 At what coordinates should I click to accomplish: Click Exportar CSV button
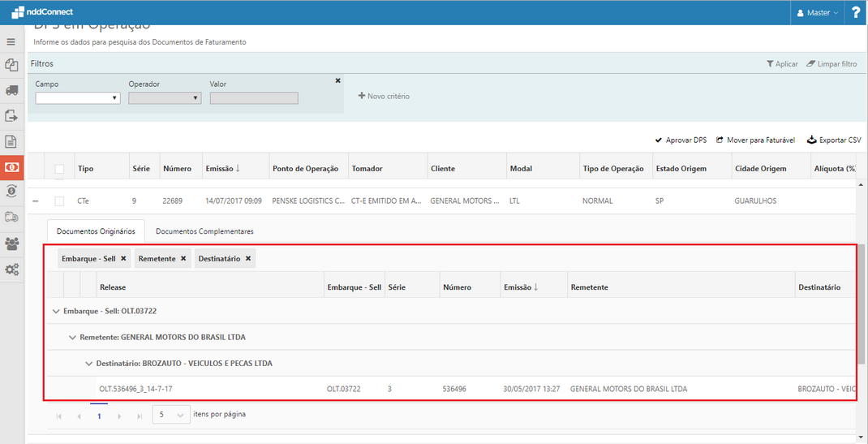(x=834, y=140)
